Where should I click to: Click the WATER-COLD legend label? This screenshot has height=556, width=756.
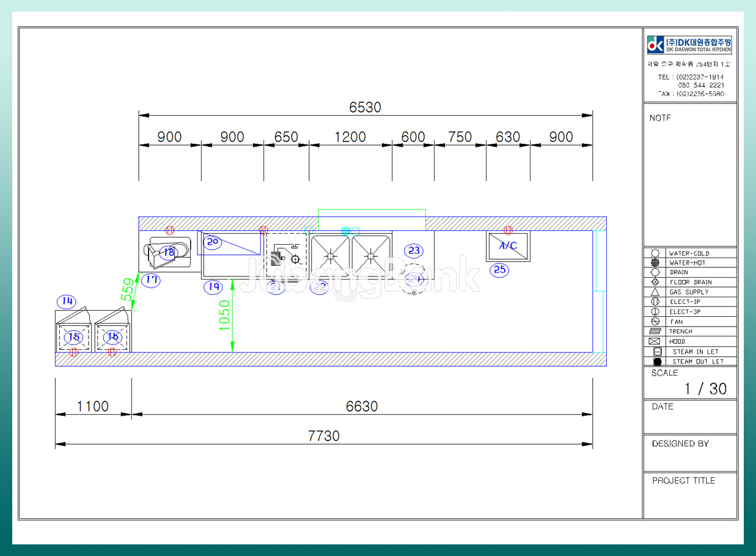click(x=689, y=253)
